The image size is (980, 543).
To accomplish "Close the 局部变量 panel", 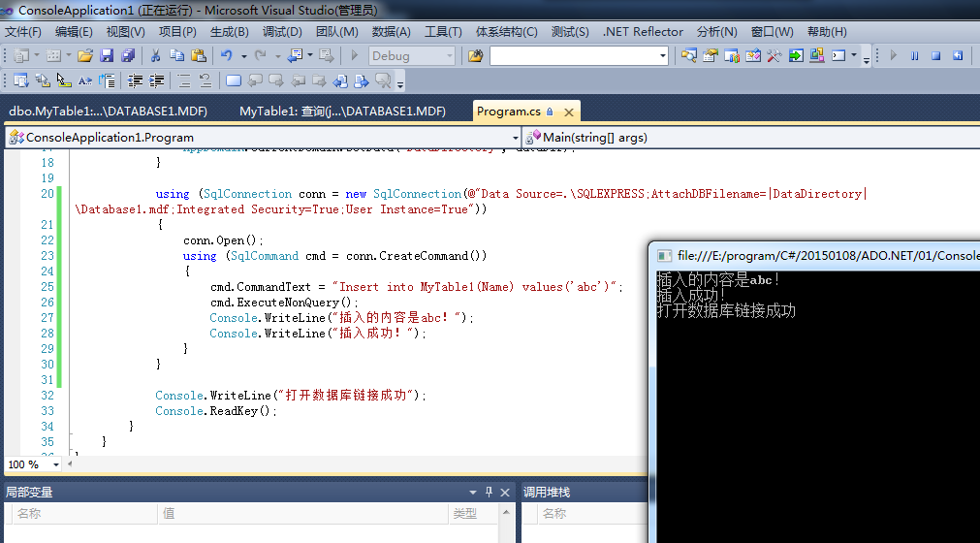I will (505, 493).
